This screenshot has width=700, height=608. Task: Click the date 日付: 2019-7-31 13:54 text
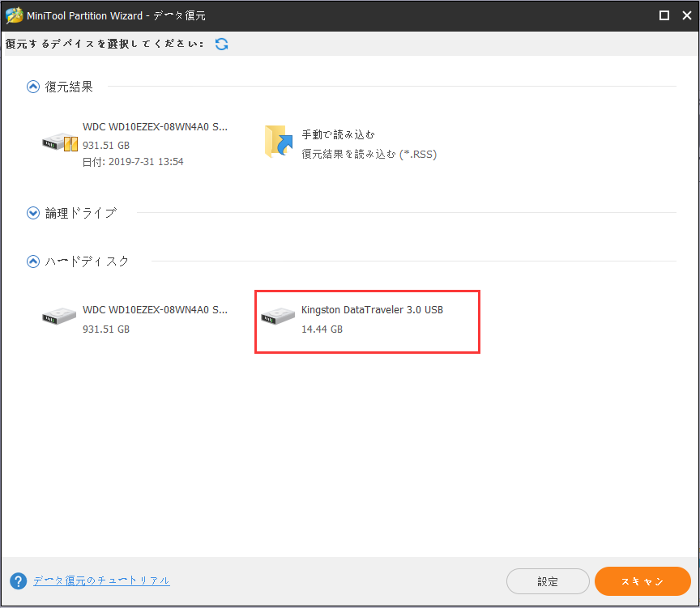[133, 161]
